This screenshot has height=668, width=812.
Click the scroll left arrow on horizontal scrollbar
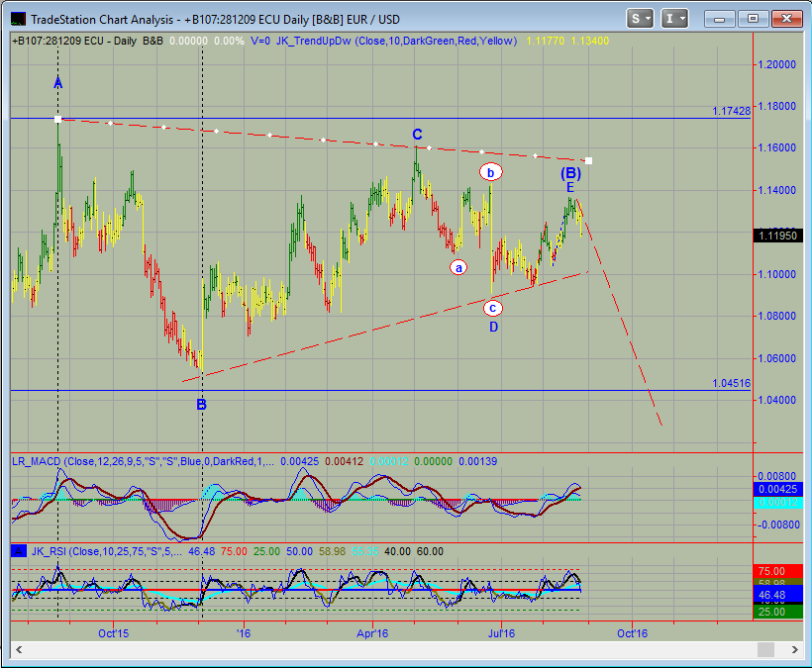tap(19, 649)
